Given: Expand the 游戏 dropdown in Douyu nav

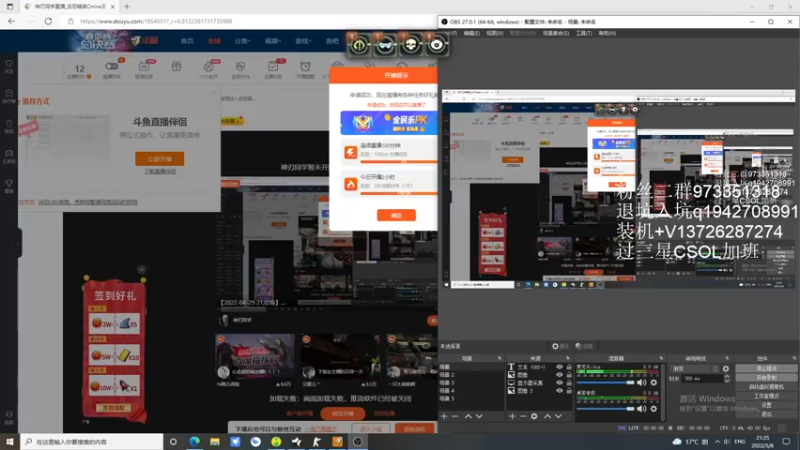Looking at the screenshot, I should [x=303, y=41].
